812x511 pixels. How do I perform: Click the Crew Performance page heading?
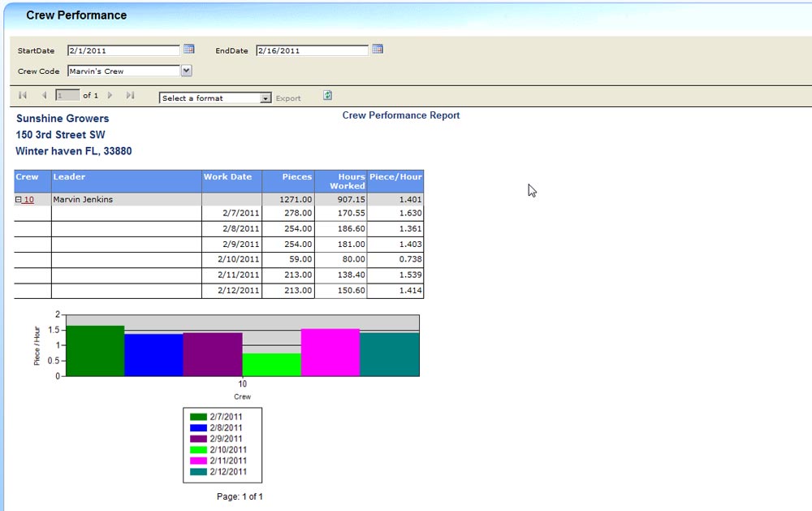coord(76,15)
